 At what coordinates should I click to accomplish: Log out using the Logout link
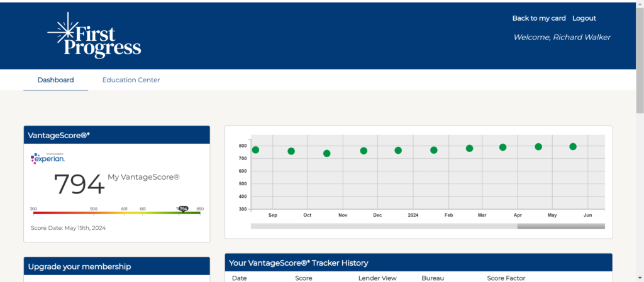[584, 18]
